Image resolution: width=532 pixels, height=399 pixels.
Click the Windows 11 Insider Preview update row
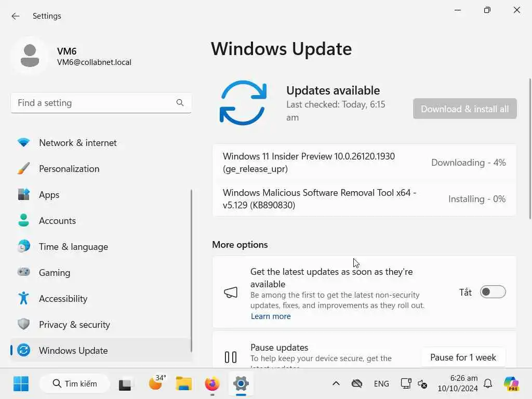click(364, 163)
